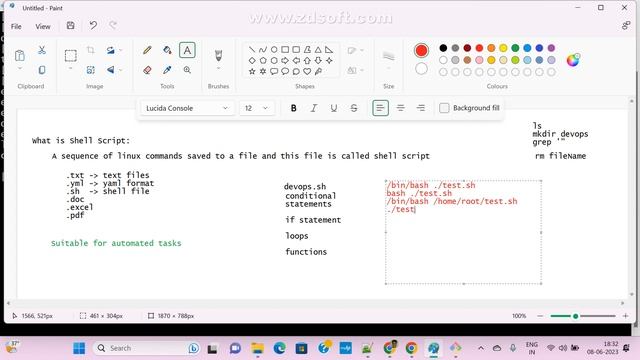
Task: Click the Undo arrow
Action: pos(93,26)
